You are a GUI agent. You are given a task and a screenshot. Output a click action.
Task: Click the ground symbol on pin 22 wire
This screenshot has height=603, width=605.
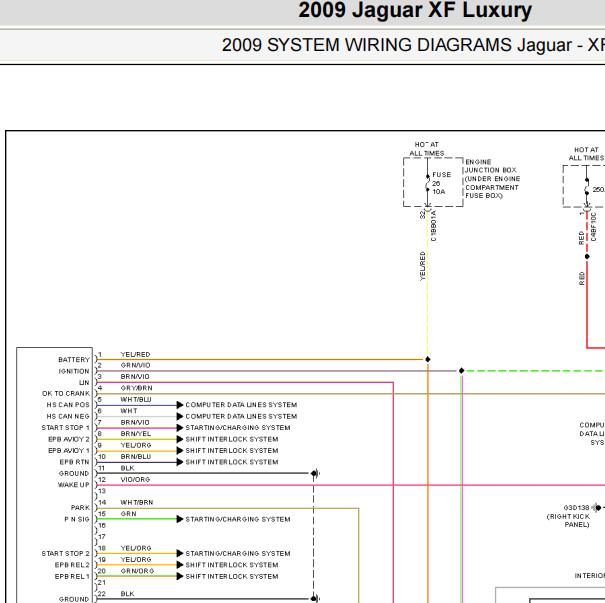315,599
